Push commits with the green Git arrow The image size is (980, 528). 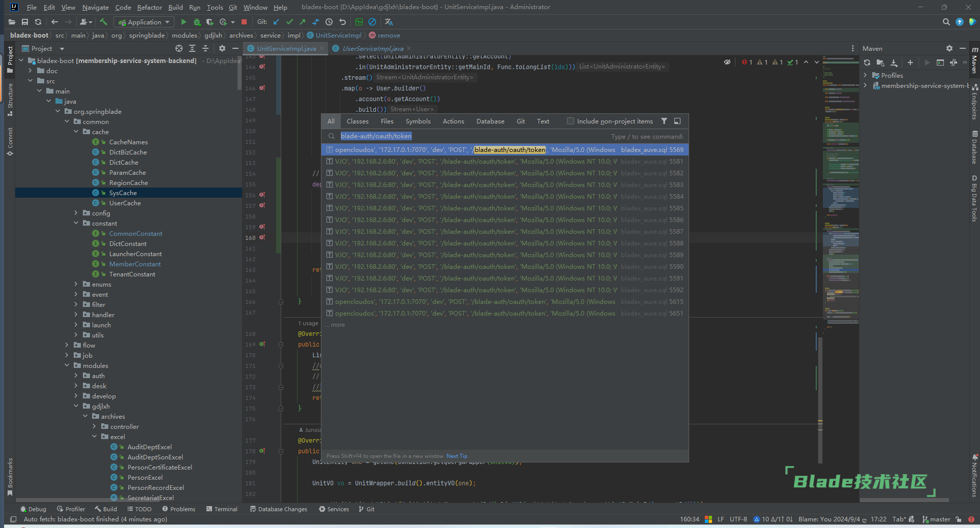(x=303, y=22)
